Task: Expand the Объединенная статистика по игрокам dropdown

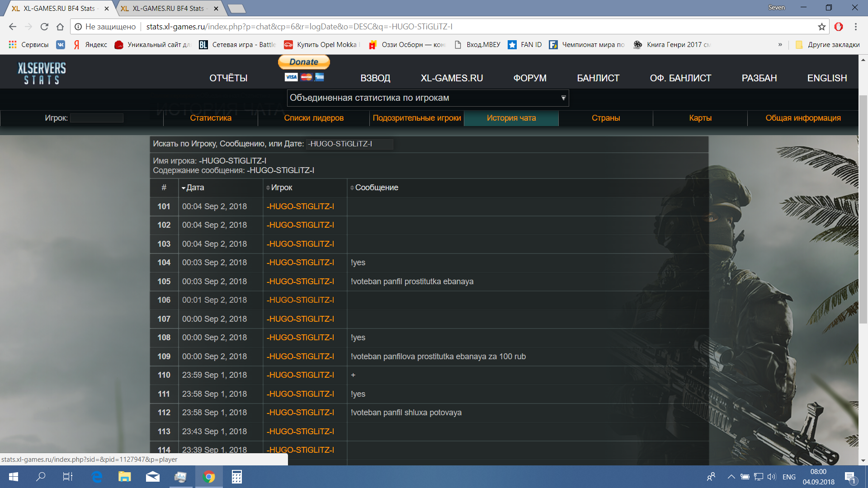Action: pos(428,98)
